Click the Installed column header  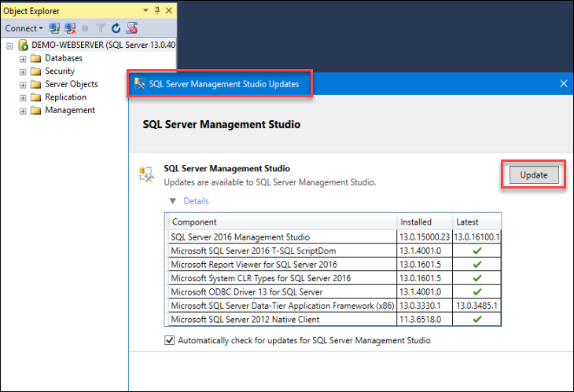(425, 222)
